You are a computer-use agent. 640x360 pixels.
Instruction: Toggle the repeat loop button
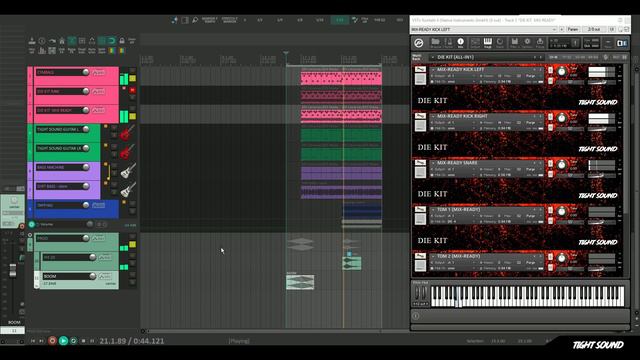(73, 340)
